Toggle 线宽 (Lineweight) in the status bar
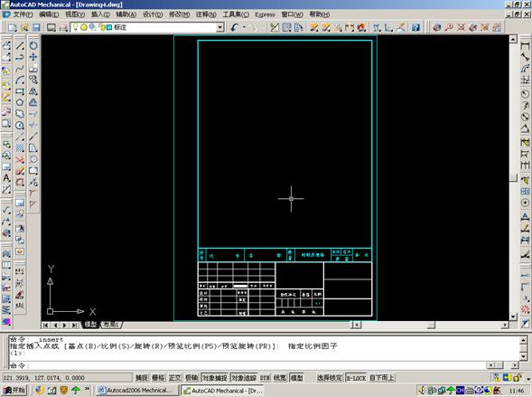This screenshot has height=397, width=532. point(280,378)
